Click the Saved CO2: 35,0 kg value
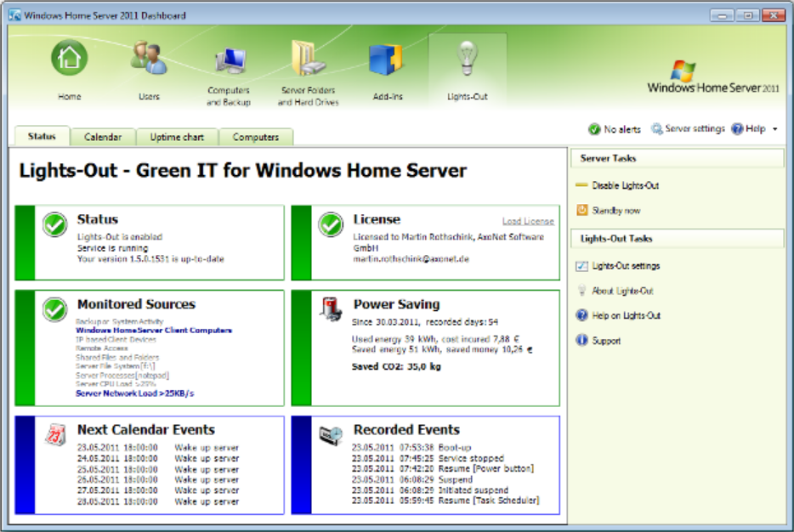Viewport: 794px width, 532px height. click(x=396, y=366)
